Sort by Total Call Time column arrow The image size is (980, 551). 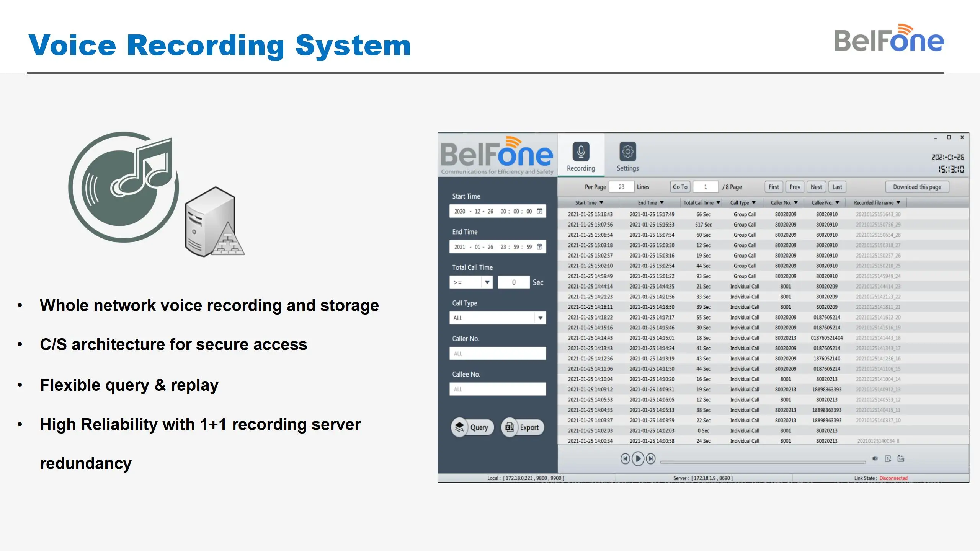718,203
